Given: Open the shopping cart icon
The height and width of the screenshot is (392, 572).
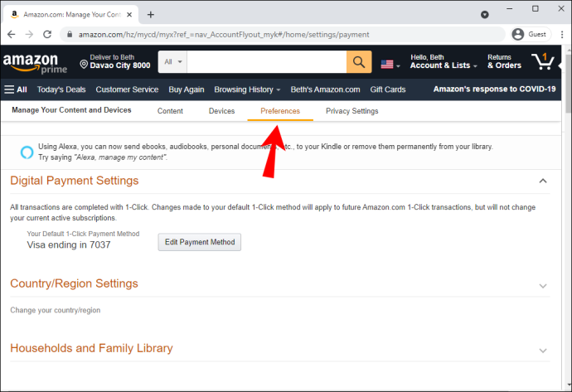Looking at the screenshot, I should coord(543,61).
